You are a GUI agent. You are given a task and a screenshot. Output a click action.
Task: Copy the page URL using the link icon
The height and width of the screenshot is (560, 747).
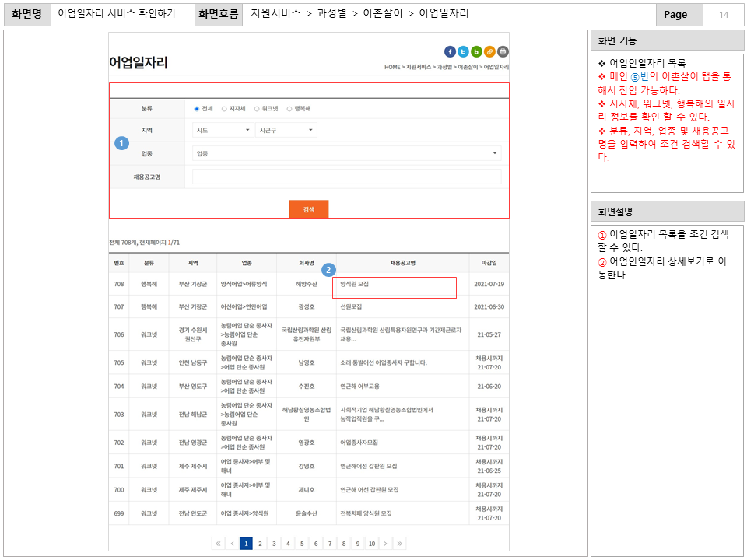click(489, 51)
